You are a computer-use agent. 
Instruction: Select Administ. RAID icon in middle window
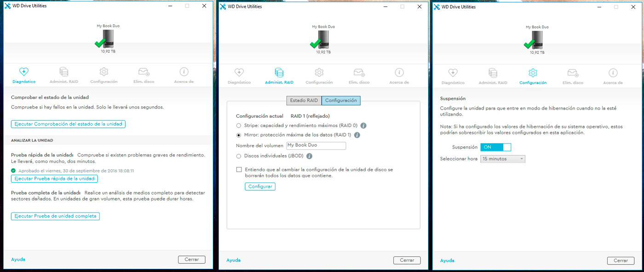(279, 73)
